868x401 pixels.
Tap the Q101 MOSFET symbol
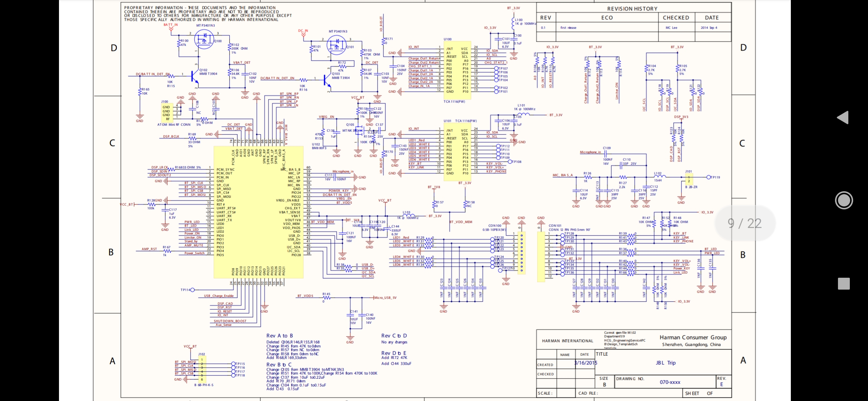point(336,45)
